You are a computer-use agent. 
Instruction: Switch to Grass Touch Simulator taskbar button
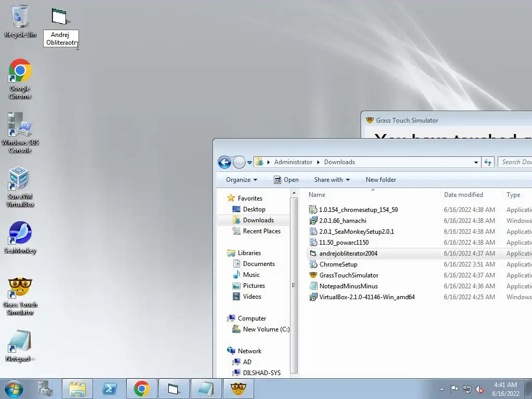(x=238, y=389)
